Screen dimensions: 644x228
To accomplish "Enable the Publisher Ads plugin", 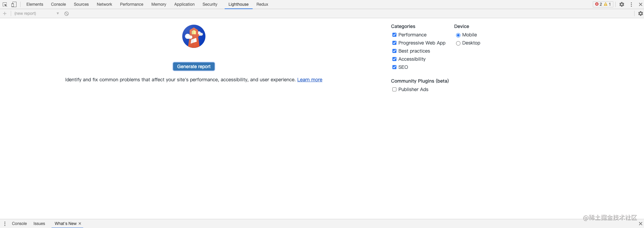I will (x=394, y=89).
